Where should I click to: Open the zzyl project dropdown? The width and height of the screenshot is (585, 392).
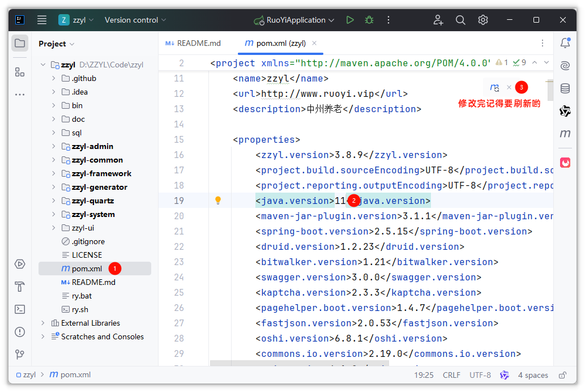[x=76, y=20]
